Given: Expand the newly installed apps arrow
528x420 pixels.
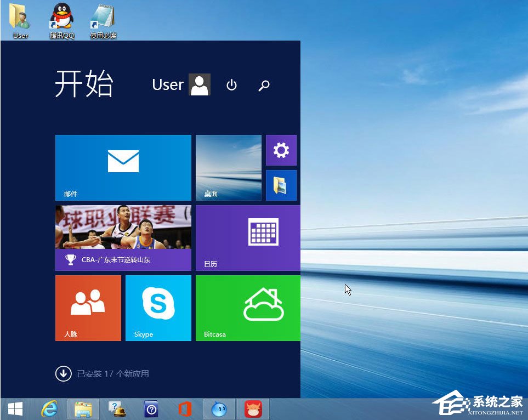Looking at the screenshot, I should (64, 373).
